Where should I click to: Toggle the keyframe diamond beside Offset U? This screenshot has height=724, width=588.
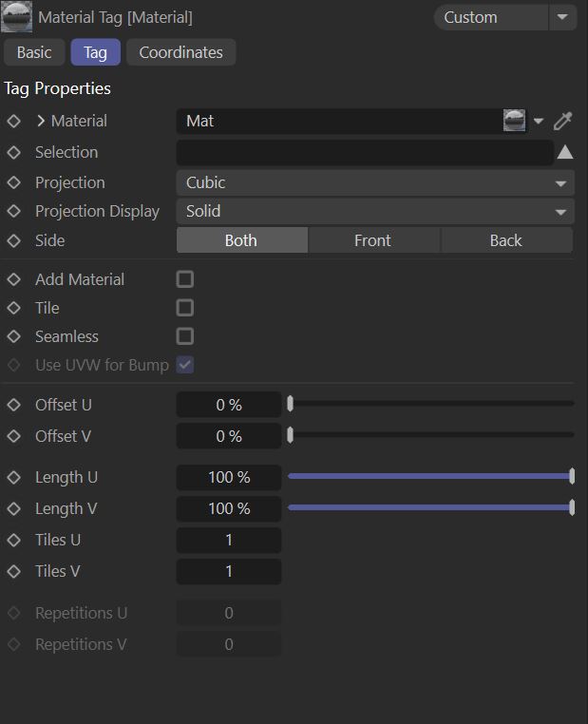[13, 405]
